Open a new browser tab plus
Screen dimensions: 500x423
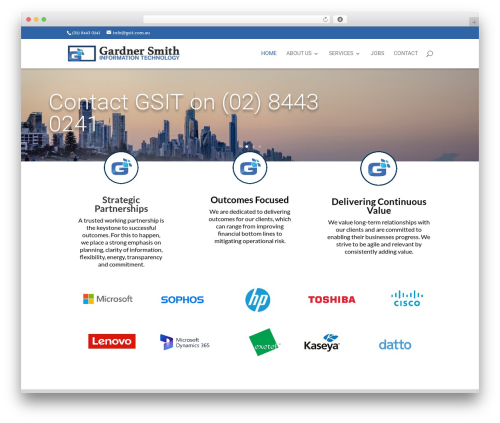(x=474, y=22)
